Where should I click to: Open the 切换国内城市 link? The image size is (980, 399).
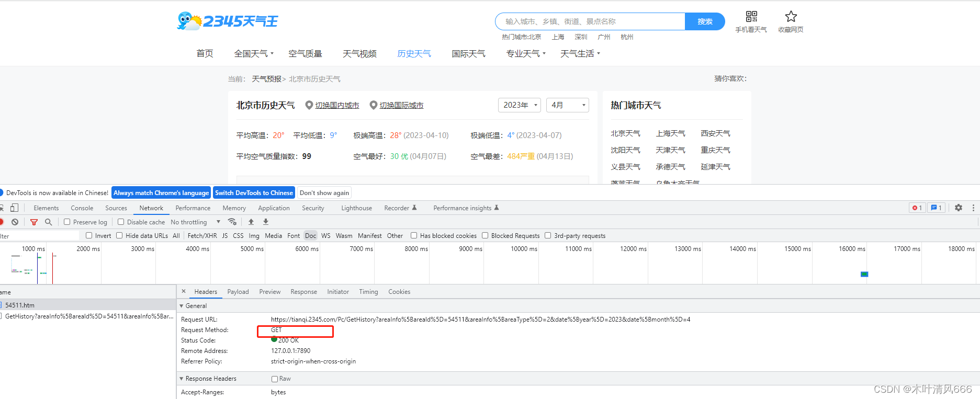point(337,105)
